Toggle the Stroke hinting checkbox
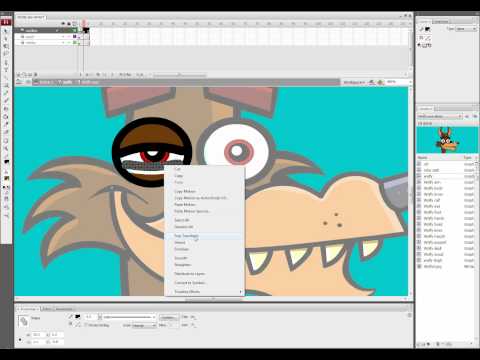 coord(86,325)
